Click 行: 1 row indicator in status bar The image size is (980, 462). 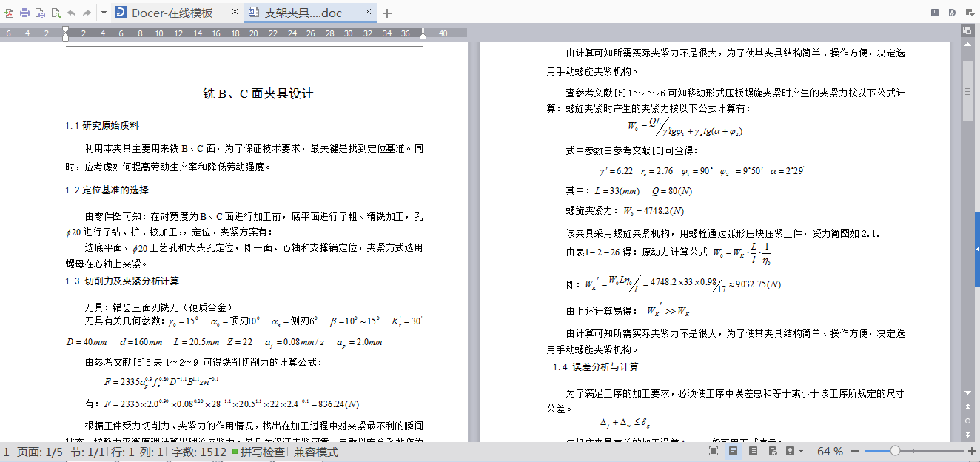[121, 452]
